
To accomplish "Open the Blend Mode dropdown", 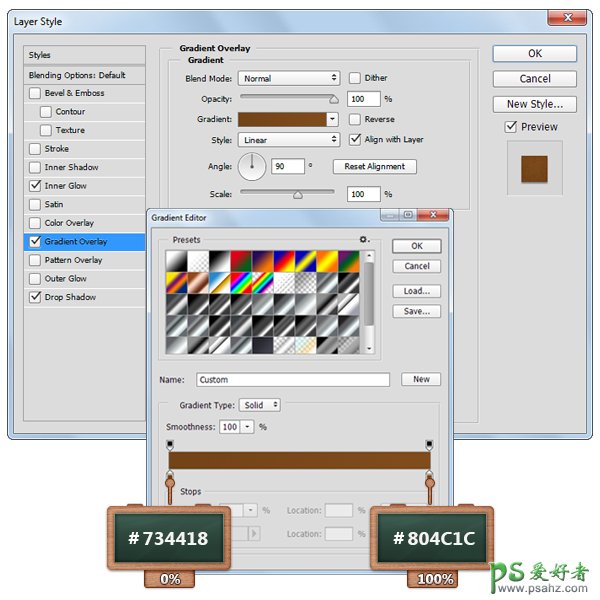I will pos(290,79).
